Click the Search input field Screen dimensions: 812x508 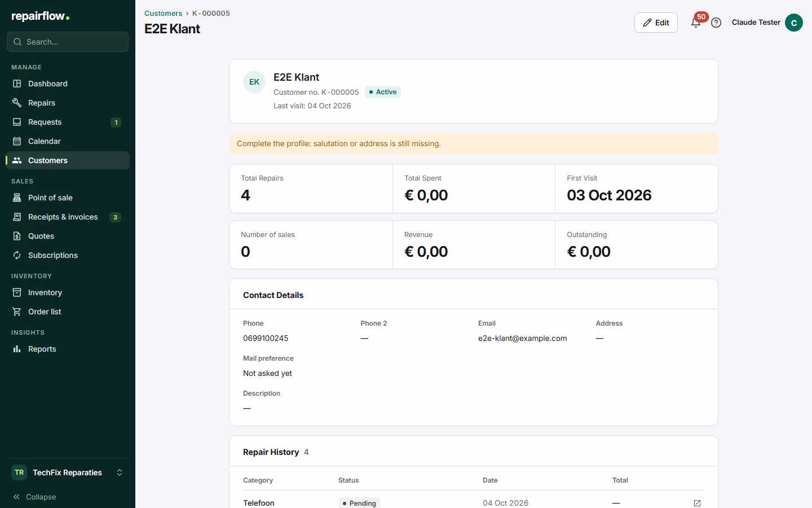pos(68,42)
